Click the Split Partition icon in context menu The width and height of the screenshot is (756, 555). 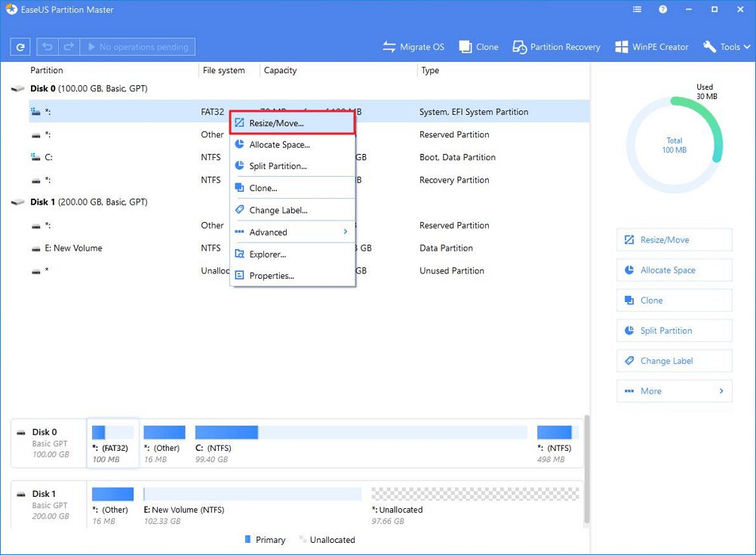pos(239,165)
